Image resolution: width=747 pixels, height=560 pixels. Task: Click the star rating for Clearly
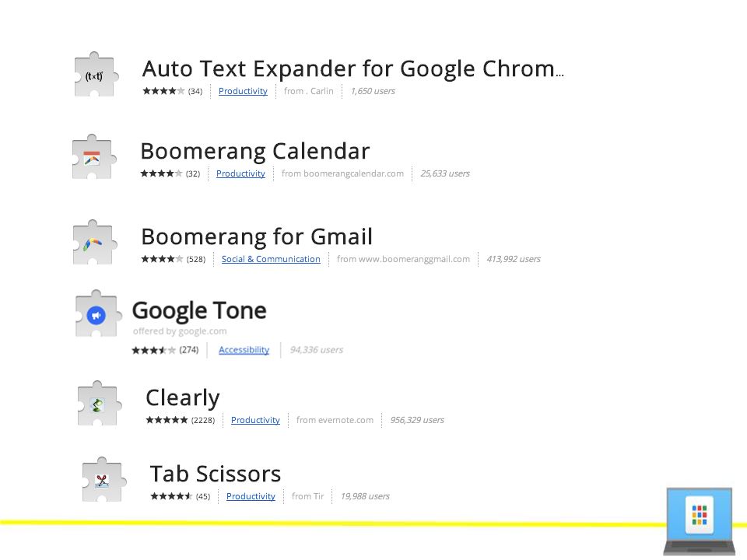[x=167, y=419]
